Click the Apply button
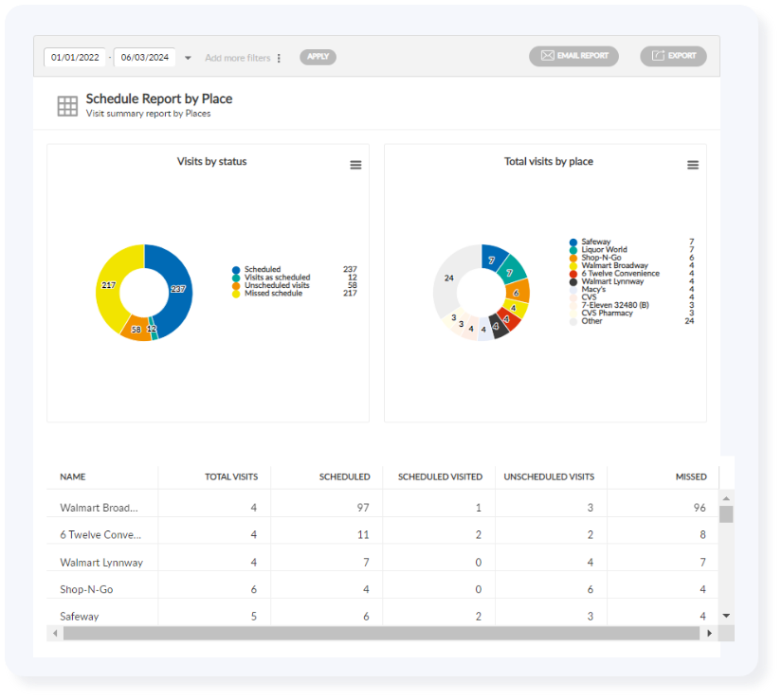Viewport: 782px width, 700px height. (318, 57)
